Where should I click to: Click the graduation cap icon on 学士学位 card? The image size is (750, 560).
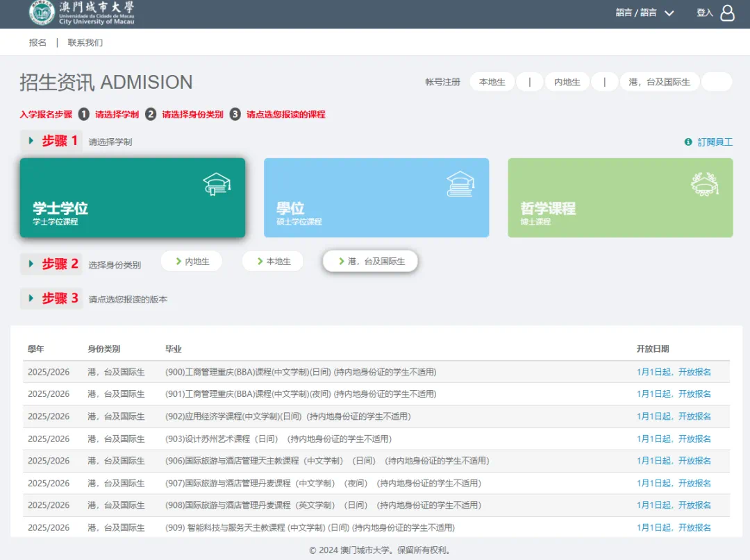217,184
